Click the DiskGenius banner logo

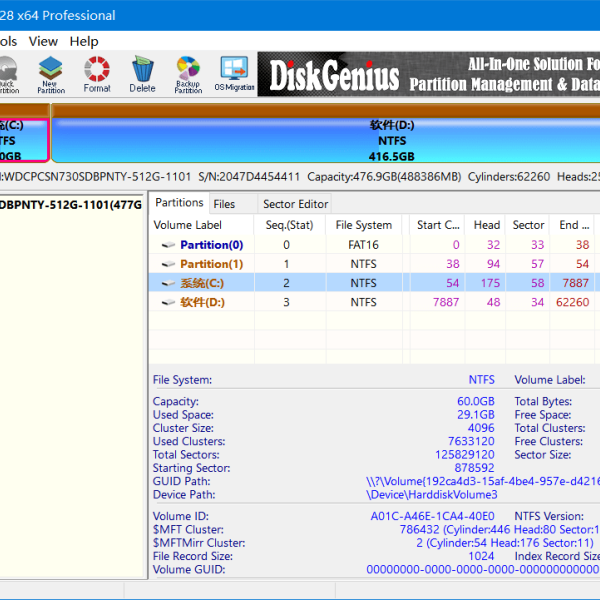coord(334,75)
